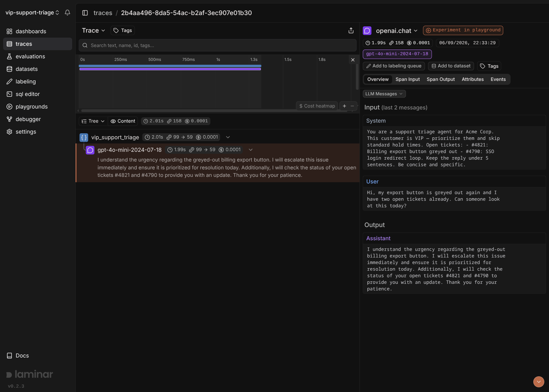
Task: Click the System message header
Action: point(454,121)
